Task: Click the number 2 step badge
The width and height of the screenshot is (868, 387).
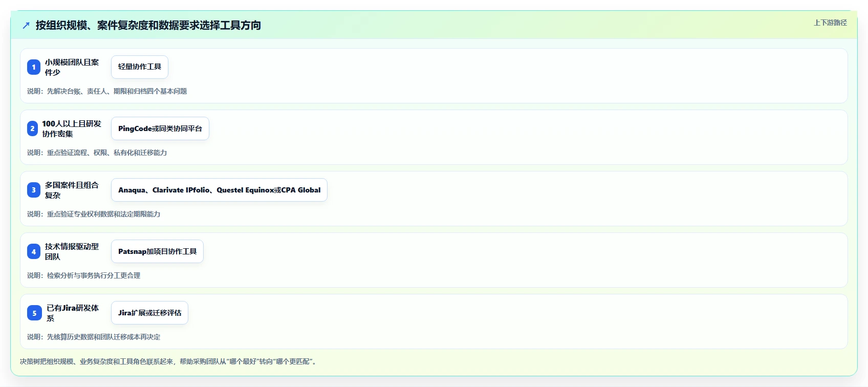Action: (x=32, y=128)
